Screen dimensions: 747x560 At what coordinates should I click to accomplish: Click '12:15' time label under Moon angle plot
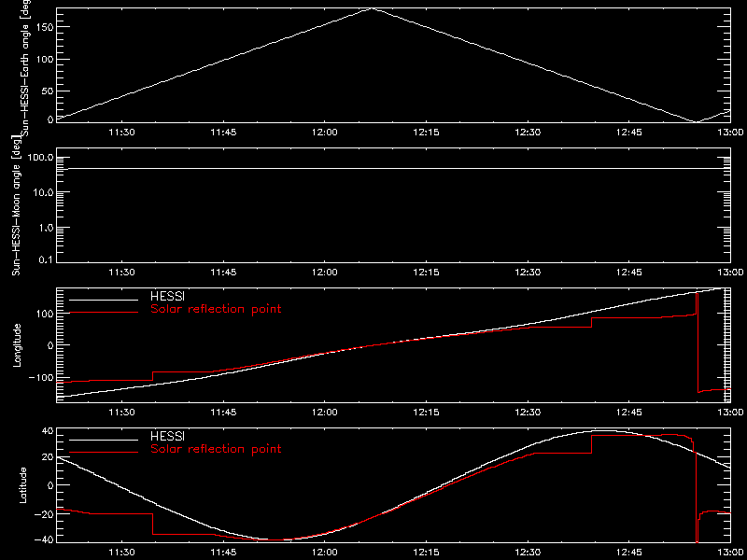[426, 272]
